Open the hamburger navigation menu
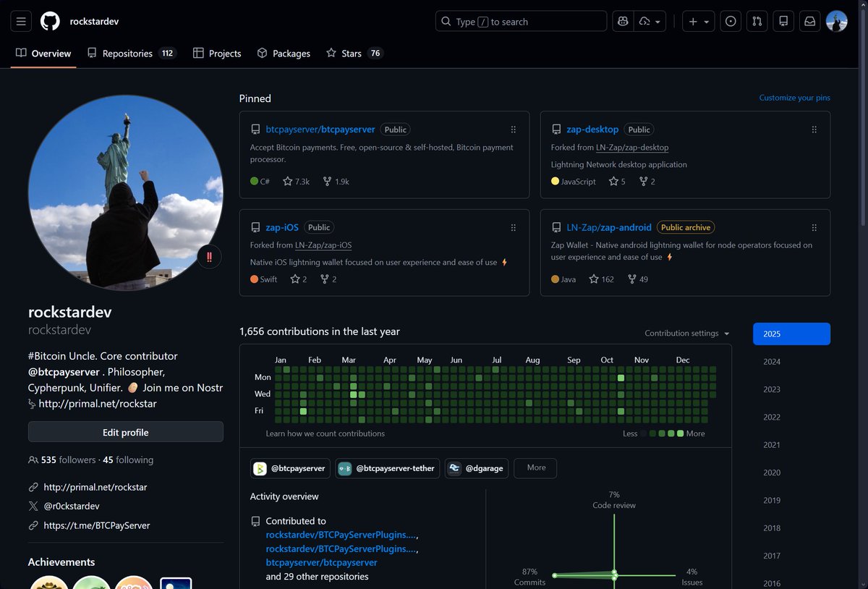Viewport: 868px width, 589px height. [x=20, y=20]
